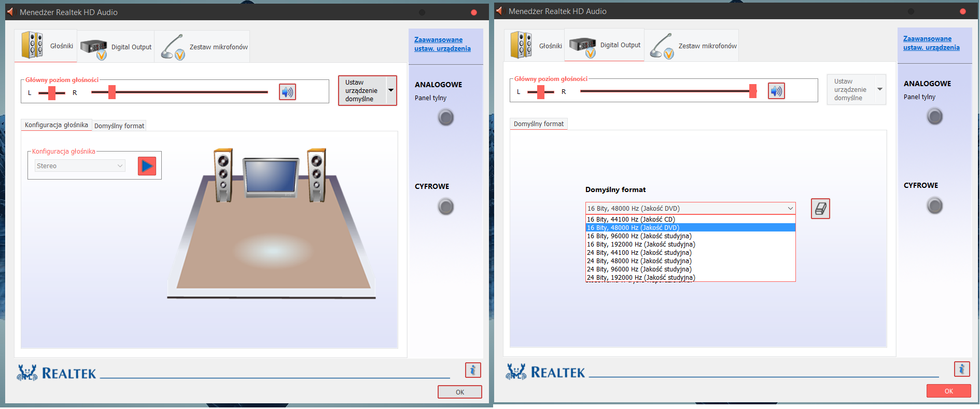Expand default device arrow in right window
Image resolution: width=980 pixels, height=409 pixels.
tap(880, 89)
